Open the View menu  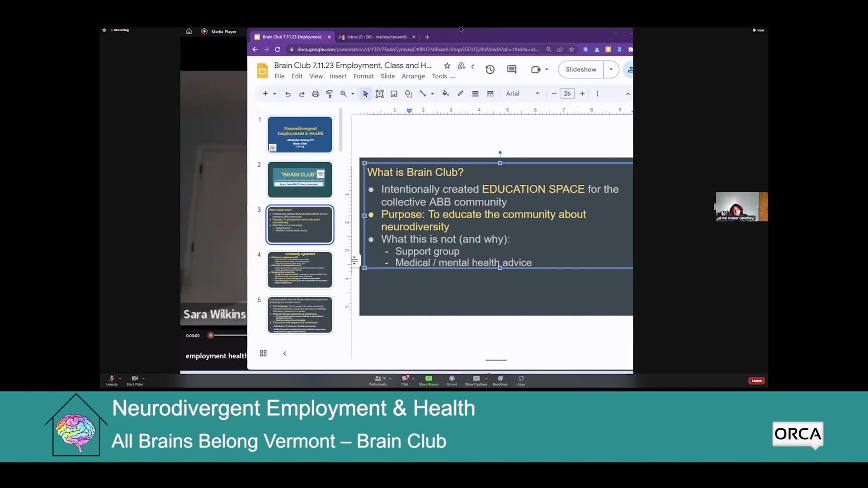pos(316,76)
